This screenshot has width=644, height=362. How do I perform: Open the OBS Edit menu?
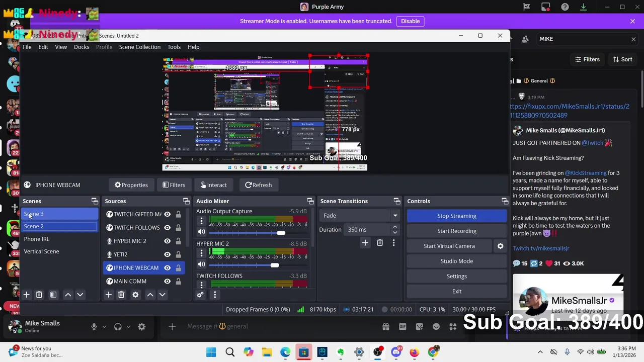[43, 47]
